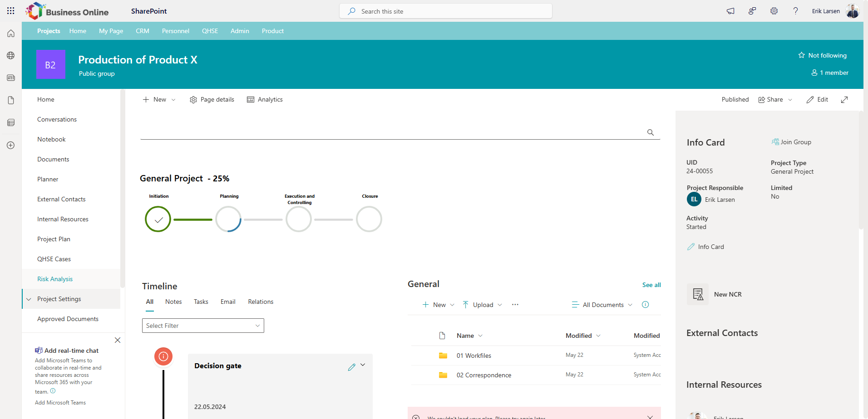Image resolution: width=868 pixels, height=419 pixels.
Task: Click the New NCR document icon
Action: 698,294
